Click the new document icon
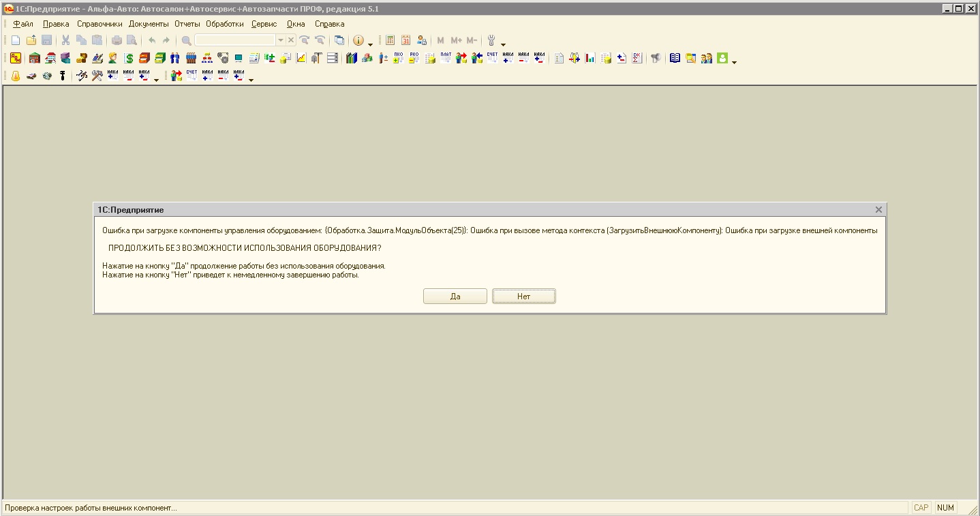 click(16, 40)
